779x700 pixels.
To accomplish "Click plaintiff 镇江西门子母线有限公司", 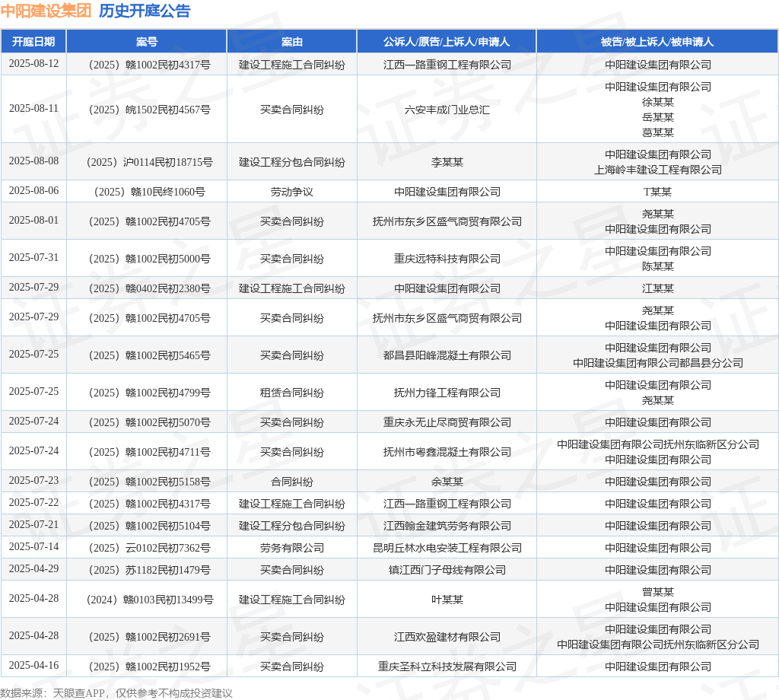I will coord(447,571).
